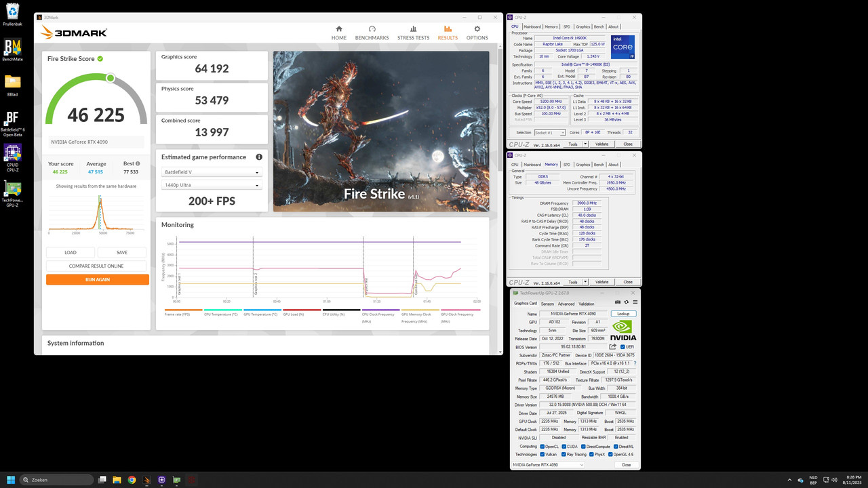Viewport: 868px width, 488px height.
Task: Open GPU selection dropdown in GPU-Z
Action: 548,465
